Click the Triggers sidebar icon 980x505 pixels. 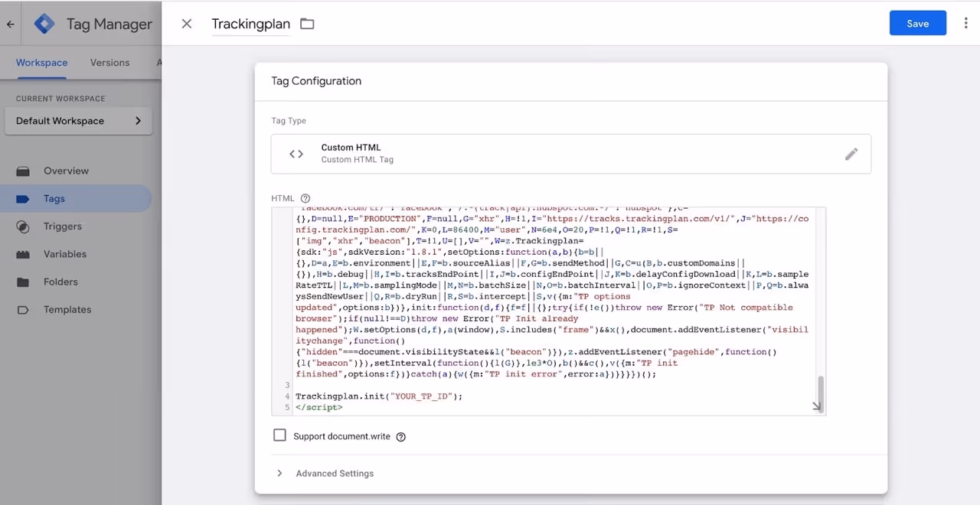click(23, 226)
